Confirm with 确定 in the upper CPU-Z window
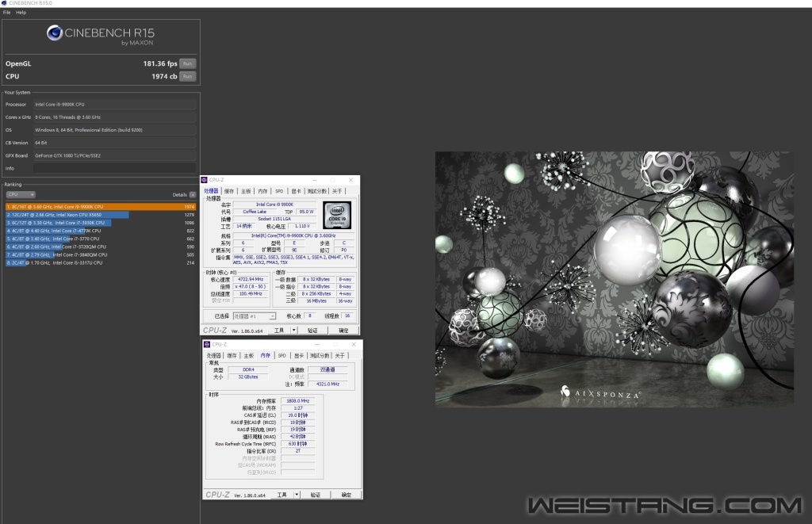This screenshot has width=812, height=524. pyautogui.click(x=343, y=331)
